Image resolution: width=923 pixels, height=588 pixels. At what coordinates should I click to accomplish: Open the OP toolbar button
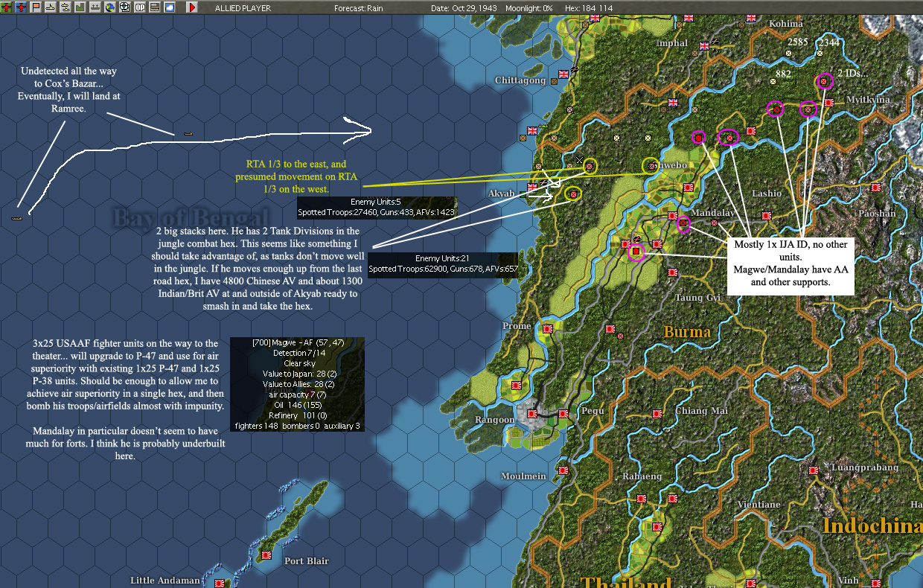pyautogui.click(x=140, y=7)
